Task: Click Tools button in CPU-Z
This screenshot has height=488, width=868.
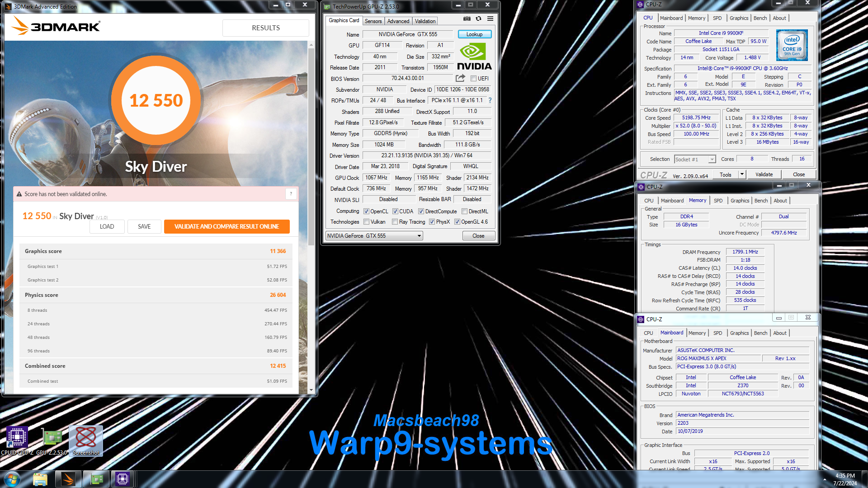Action: point(726,174)
